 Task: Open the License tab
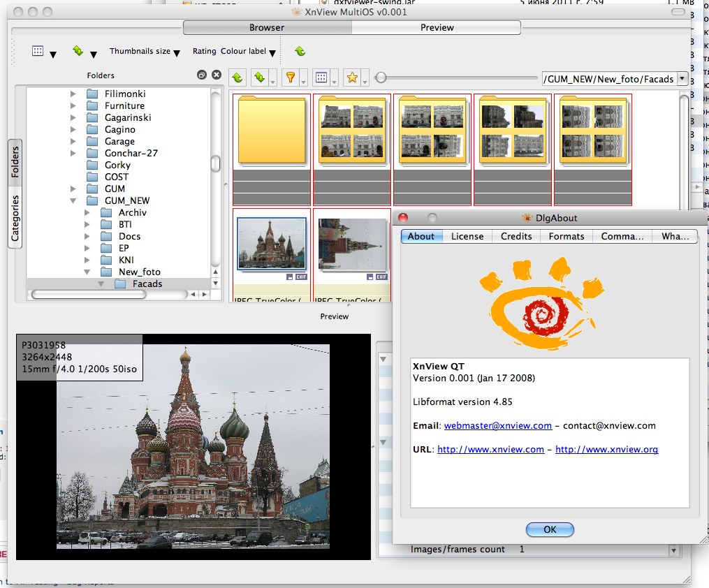(467, 236)
